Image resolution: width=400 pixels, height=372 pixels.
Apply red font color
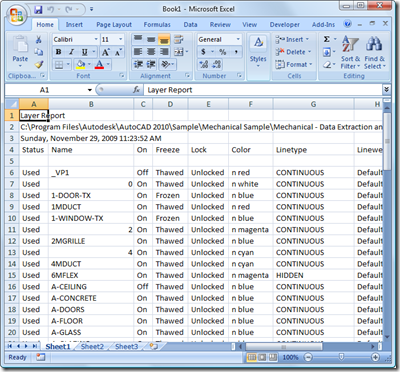[x=99, y=64]
